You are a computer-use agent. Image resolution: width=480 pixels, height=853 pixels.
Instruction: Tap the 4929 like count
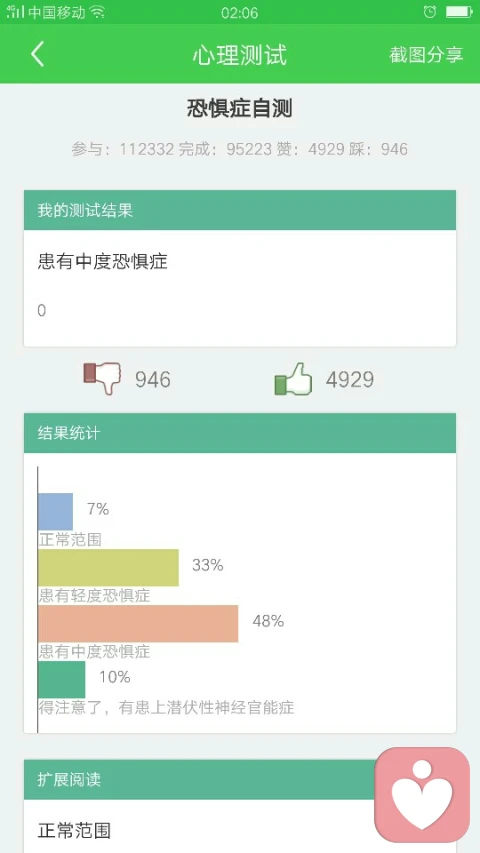(x=349, y=379)
